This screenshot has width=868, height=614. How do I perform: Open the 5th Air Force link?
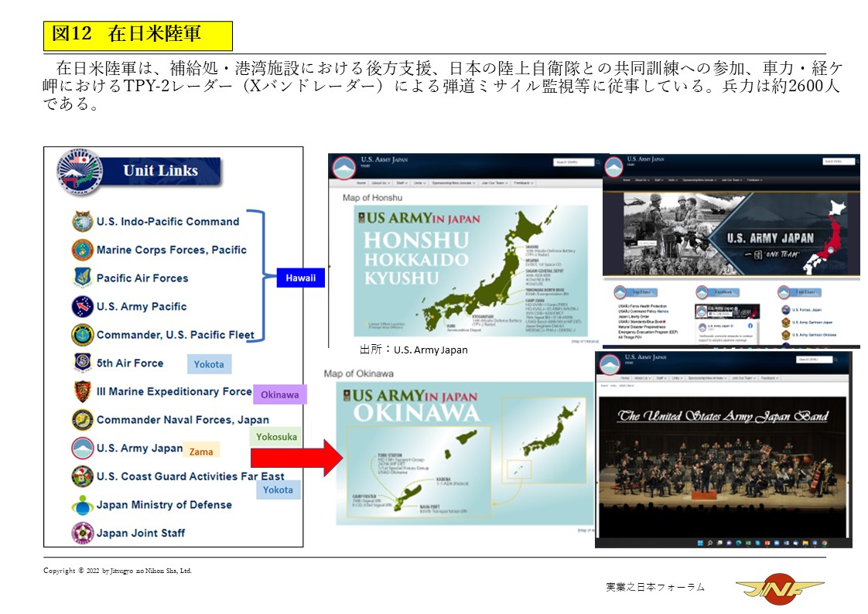pyautogui.click(x=130, y=363)
